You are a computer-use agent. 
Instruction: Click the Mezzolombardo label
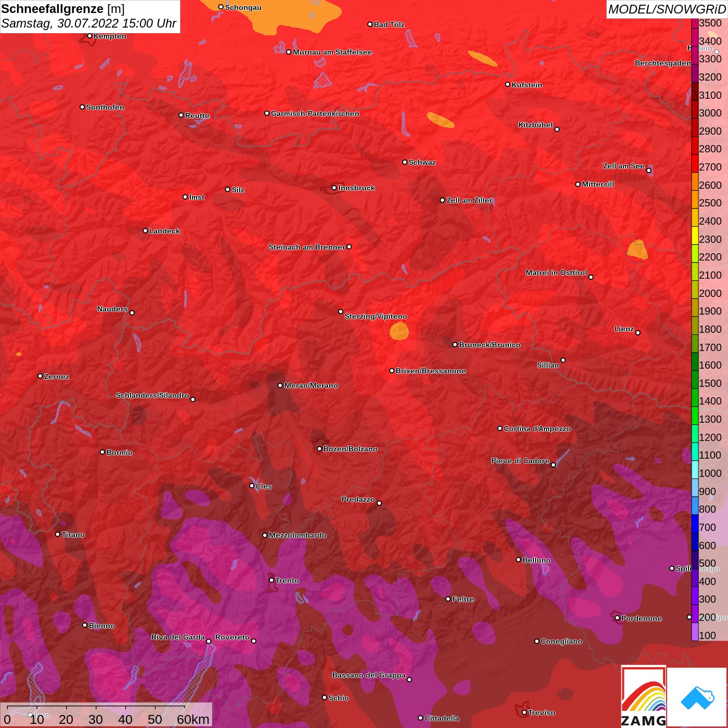tap(297, 535)
